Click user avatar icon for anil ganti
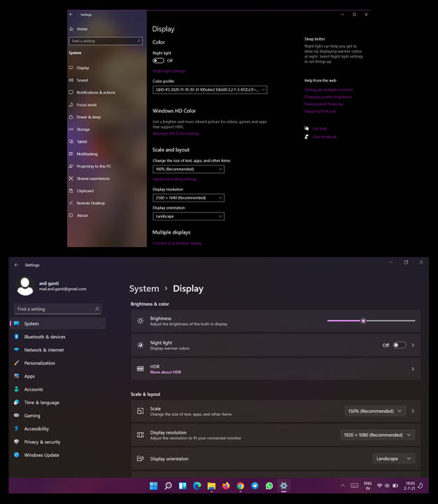The image size is (438, 504). [25, 286]
